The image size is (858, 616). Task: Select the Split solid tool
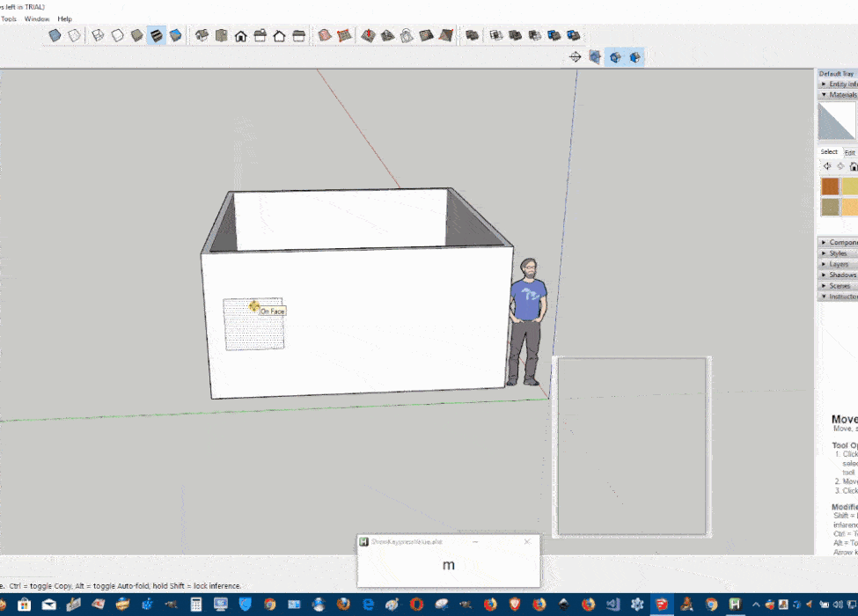coord(574,35)
